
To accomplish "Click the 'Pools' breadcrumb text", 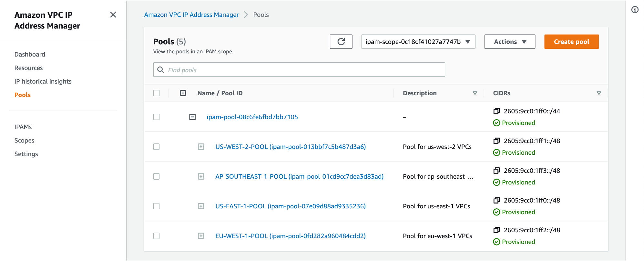I will point(261,15).
